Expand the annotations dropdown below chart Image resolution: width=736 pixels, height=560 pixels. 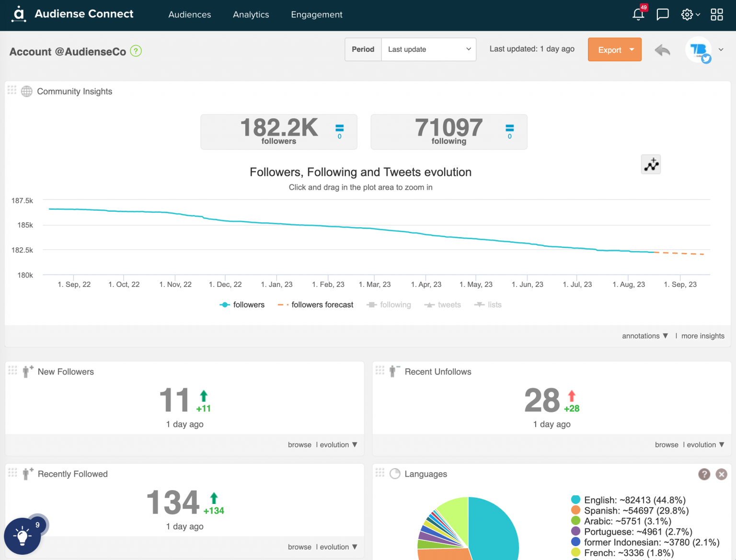point(644,336)
